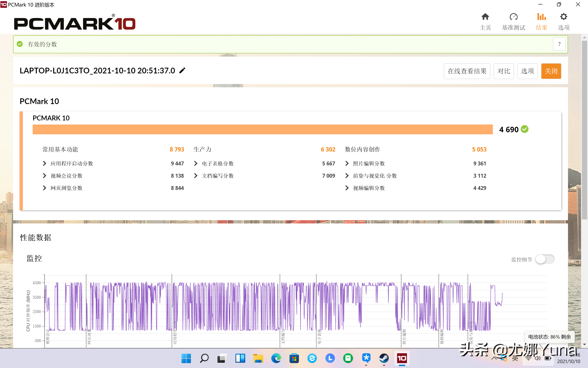Click the 电子表格 marker on the chart
Image resolution: width=588 pixels, height=368 pixels.
pos(319,337)
